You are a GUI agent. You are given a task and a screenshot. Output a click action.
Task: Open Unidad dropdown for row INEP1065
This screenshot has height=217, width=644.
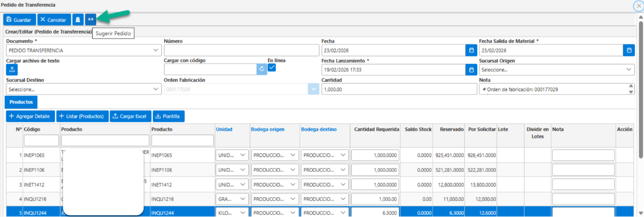232,156
